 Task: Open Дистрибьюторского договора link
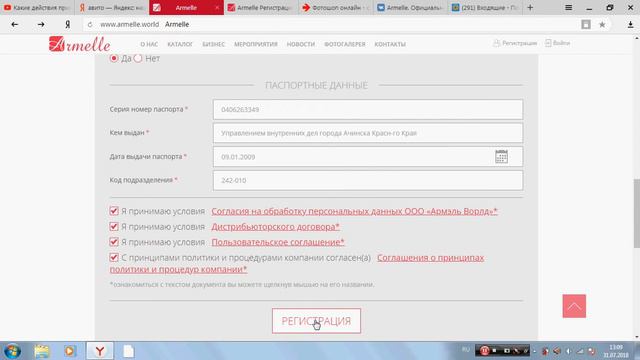pos(276,227)
